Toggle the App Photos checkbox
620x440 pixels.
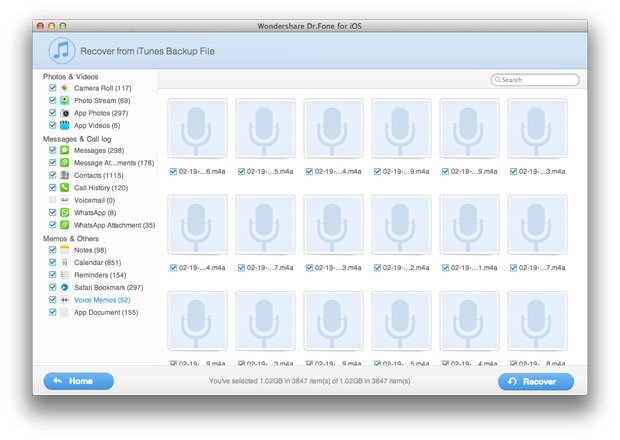point(52,113)
